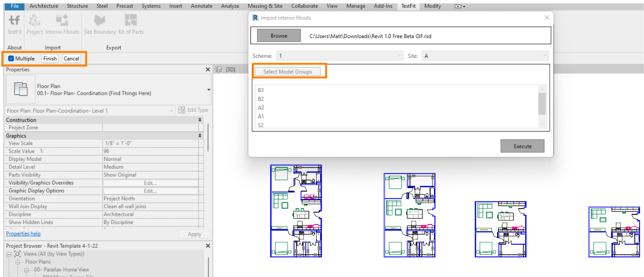
Task: Collapse the Graphics properties group
Action: point(200,136)
